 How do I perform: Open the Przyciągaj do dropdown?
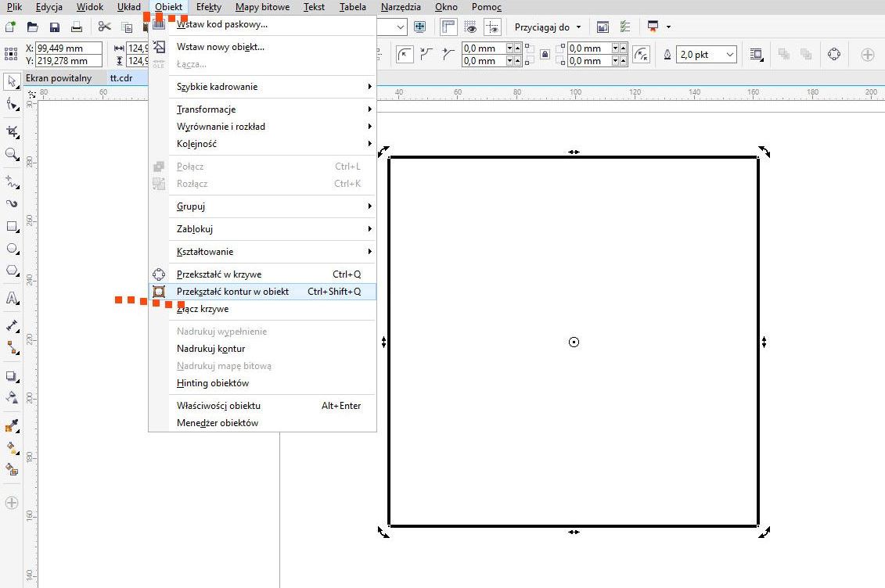[x=548, y=27]
